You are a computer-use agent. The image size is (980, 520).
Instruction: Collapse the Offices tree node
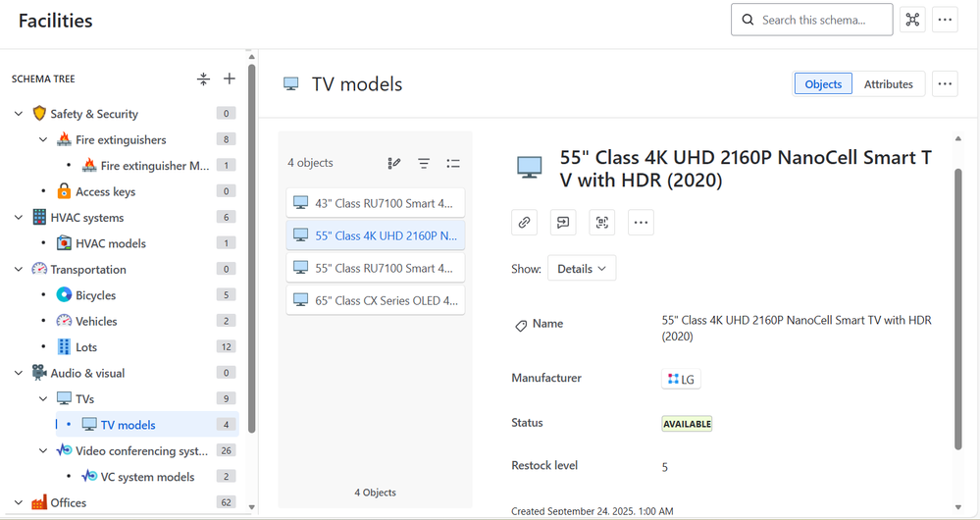click(x=19, y=502)
